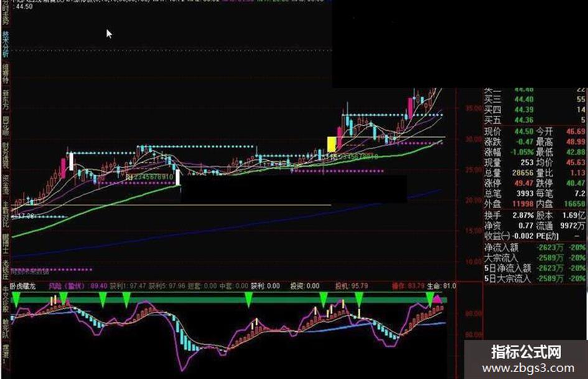
Task: Open the 分时走势 sidebar tab
Action: pos(5,12)
